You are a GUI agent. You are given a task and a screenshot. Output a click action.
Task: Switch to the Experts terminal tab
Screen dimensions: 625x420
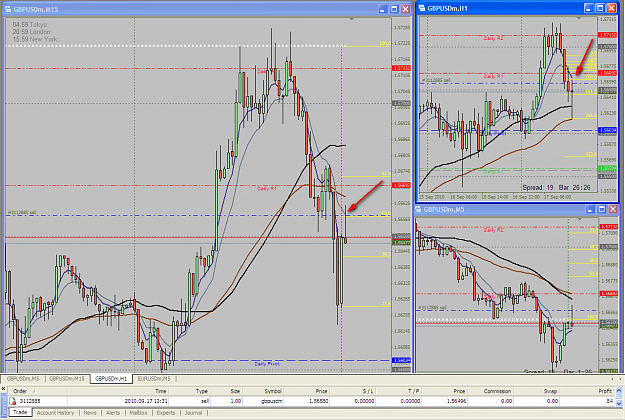(166, 413)
